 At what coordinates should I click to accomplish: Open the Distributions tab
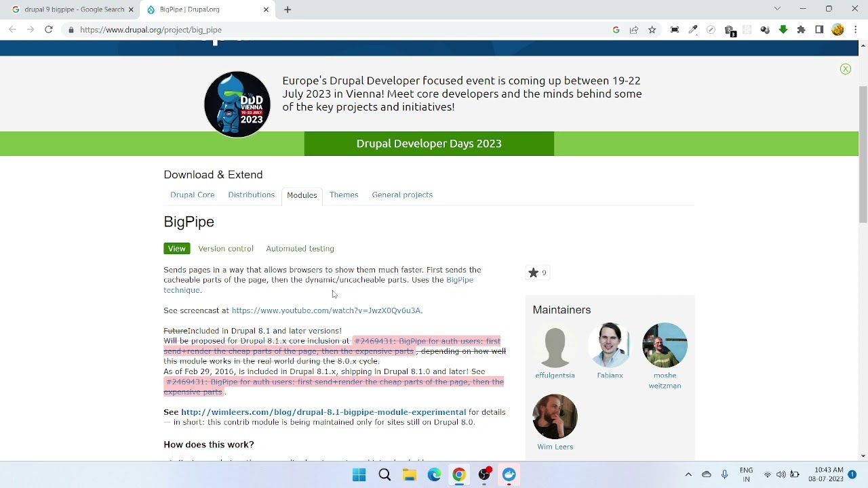click(x=252, y=195)
